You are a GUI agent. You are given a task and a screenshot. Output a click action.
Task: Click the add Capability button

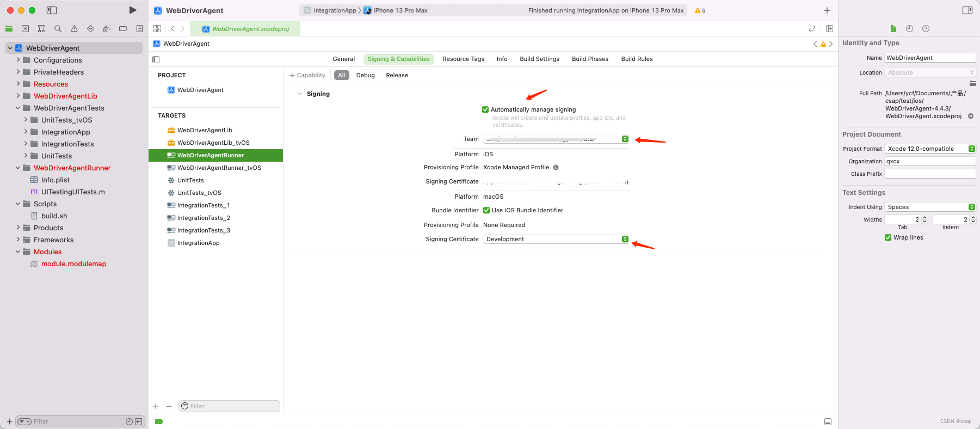click(x=307, y=75)
